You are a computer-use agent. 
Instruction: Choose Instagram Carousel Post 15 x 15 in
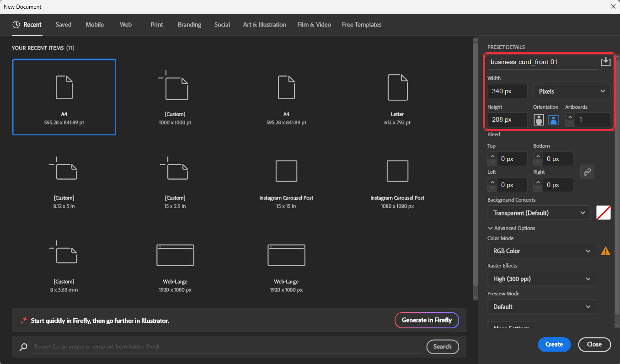(286, 181)
